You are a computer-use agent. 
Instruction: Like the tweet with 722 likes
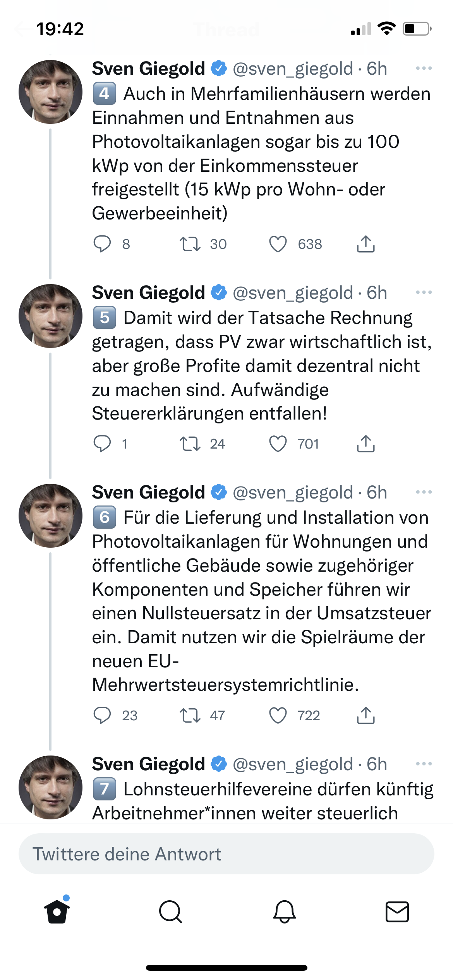pos(278,716)
